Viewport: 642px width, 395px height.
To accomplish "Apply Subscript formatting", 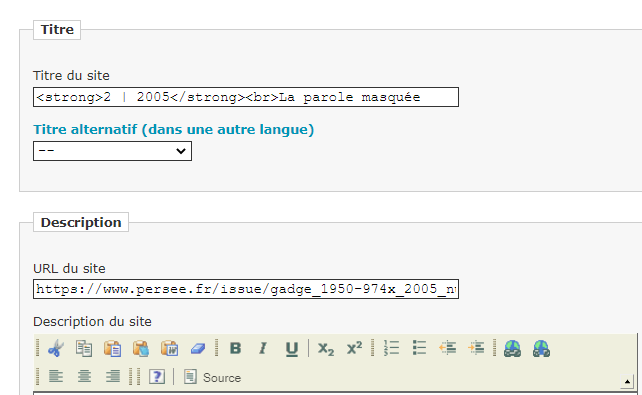I will 326,348.
